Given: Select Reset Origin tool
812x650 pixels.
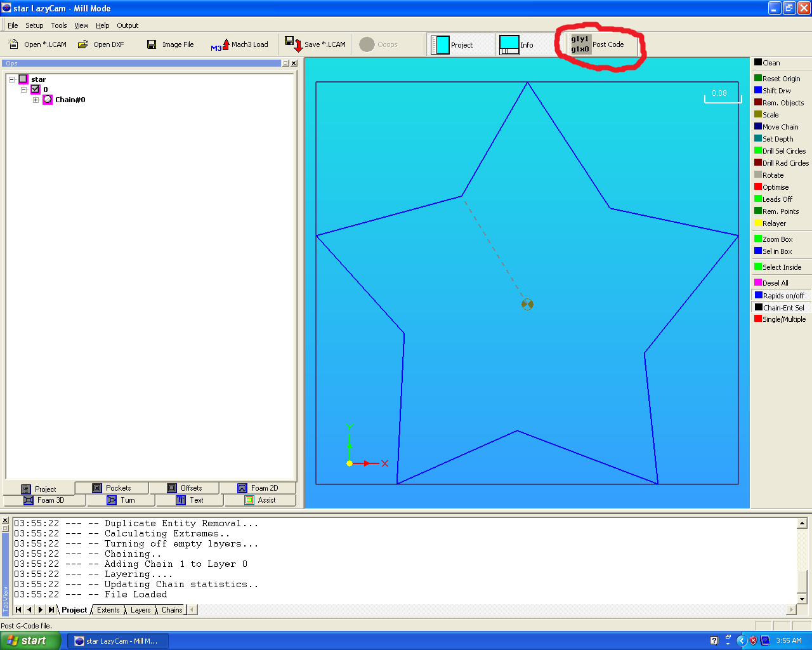Looking at the screenshot, I should 777,79.
